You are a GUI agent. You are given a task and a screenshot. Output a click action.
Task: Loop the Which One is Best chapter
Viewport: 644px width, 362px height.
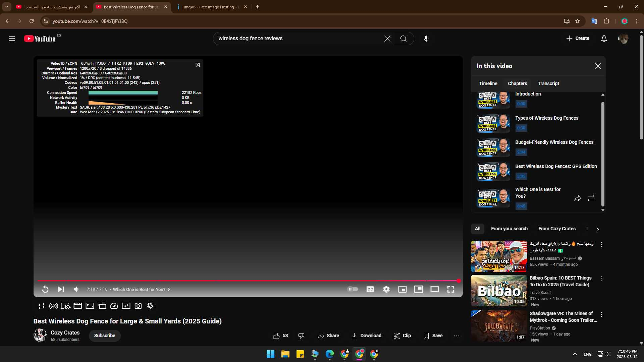[x=591, y=198]
